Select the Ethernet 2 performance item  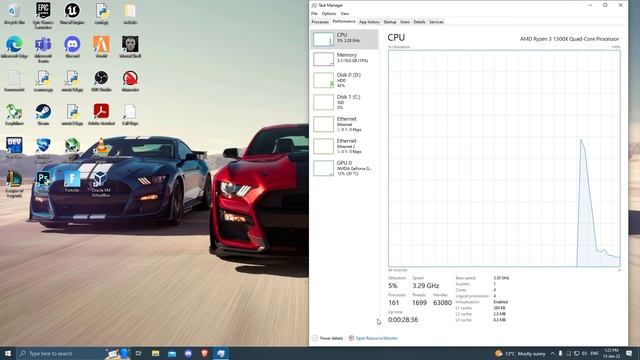pos(344,146)
